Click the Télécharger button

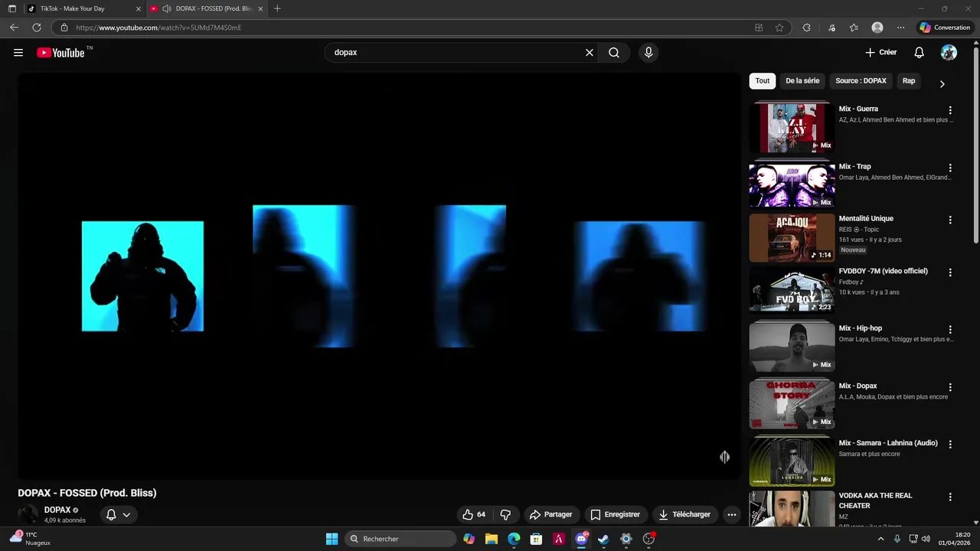[x=685, y=514]
